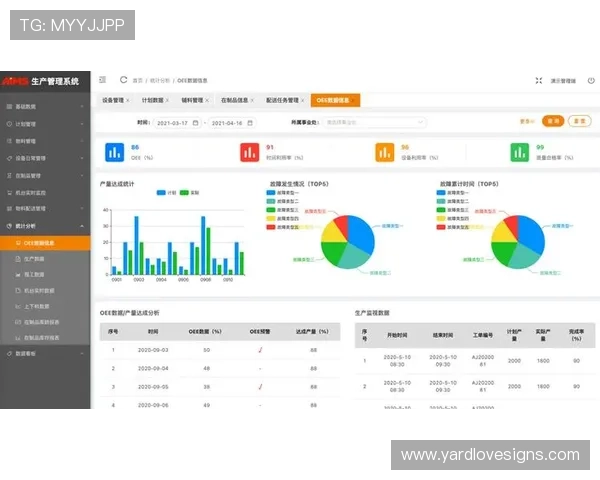The height and width of the screenshot is (480, 600).
Task: Expand the 基础数据 sidebar menu
Action: coord(47,106)
